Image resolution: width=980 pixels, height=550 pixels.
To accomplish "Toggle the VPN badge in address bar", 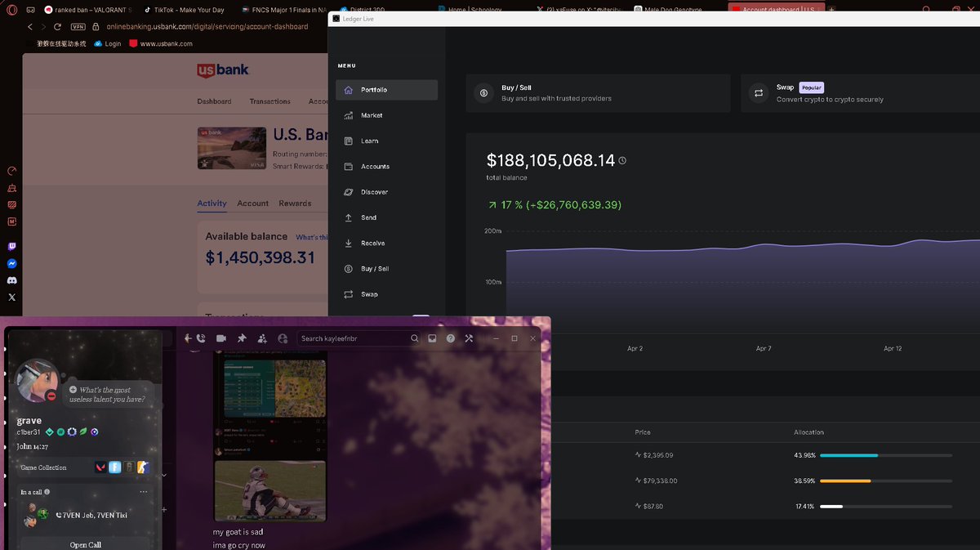I will 78,27.
